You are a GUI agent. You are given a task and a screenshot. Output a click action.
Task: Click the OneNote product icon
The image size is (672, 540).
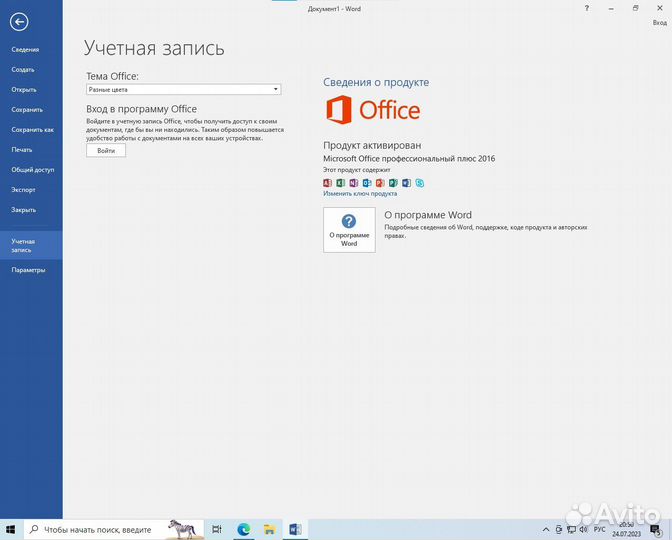pos(354,183)
